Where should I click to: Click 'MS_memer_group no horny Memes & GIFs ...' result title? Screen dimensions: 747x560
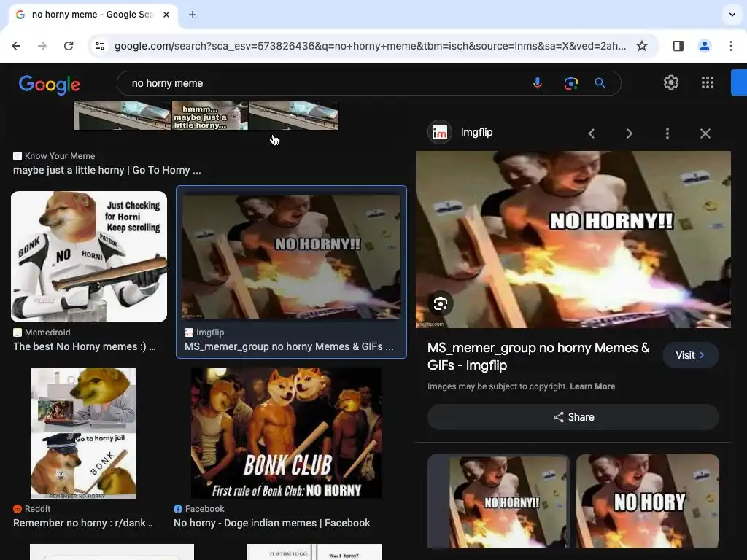tap(289, 346)
